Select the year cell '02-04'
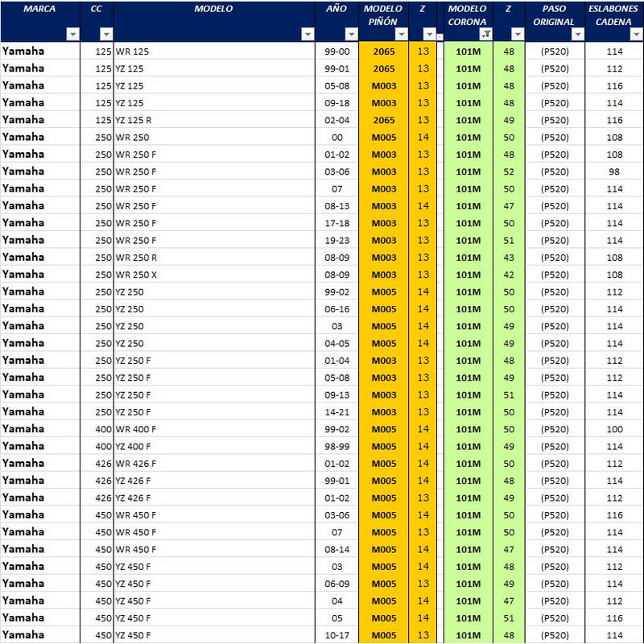644x644 pixels. click(x=336, y=120)
